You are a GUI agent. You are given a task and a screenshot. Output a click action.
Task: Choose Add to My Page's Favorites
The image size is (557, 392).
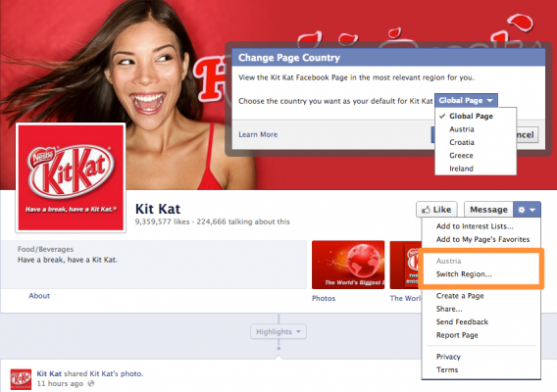tap(482, 239)
